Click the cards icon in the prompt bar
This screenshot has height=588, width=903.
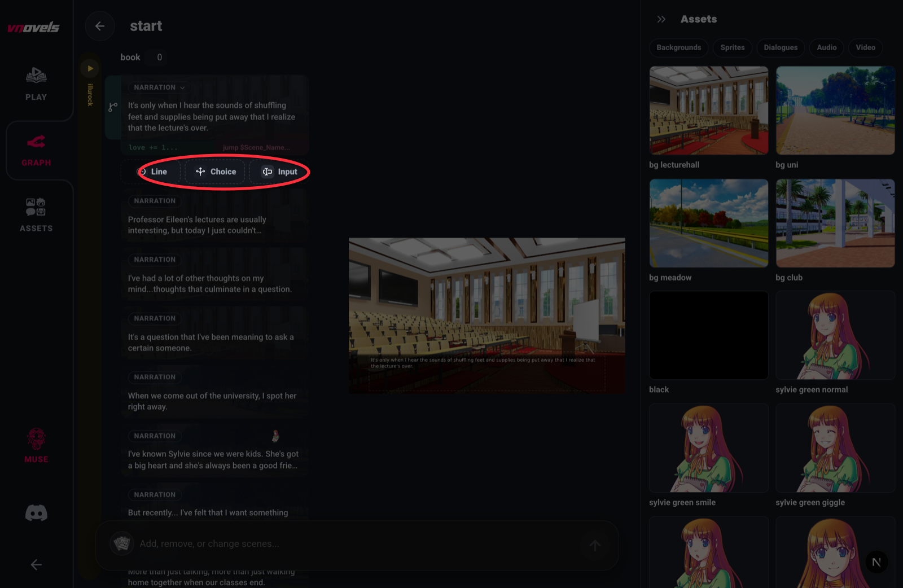coord(121,544)
